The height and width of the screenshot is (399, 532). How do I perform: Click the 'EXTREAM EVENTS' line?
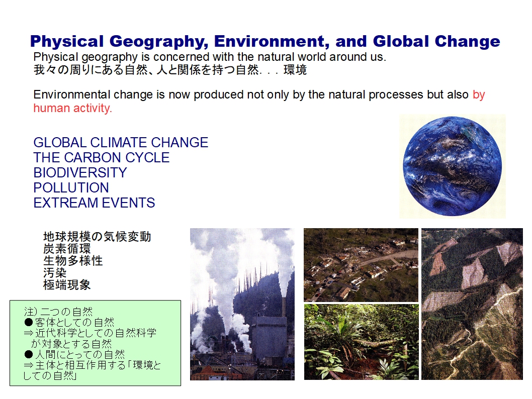pos(94,203)
